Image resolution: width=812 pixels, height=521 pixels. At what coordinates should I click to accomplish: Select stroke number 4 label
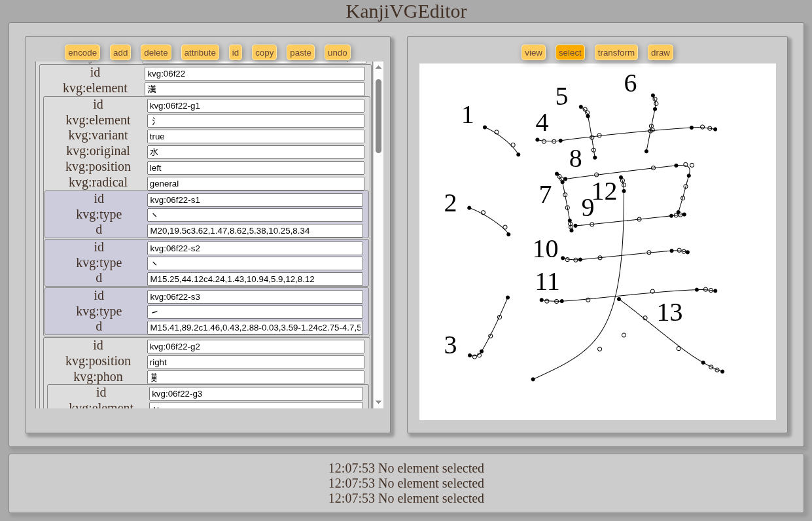tap(542, 123)
